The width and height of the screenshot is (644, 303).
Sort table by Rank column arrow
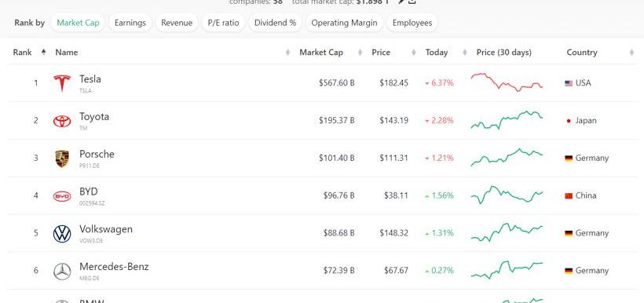(x=43, y=52)
